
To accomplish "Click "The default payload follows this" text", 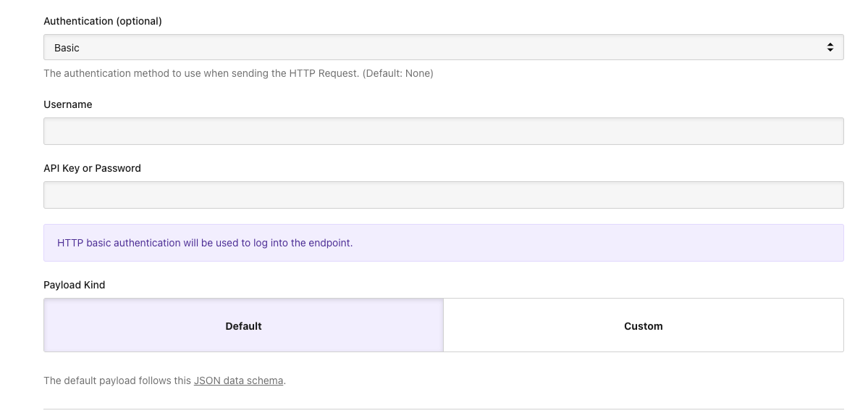I will pos(117,380).
